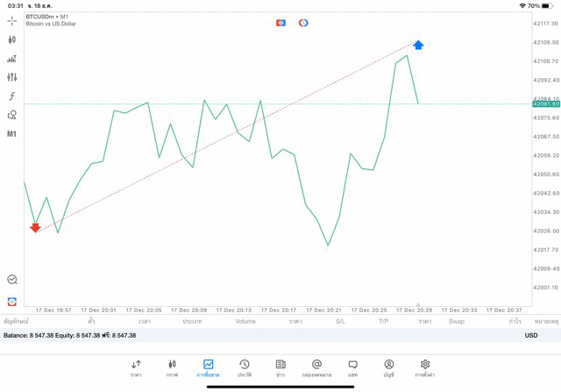This screenshot has width=561, height=392.
Task: Sort trades by Swap column header
Action: [457, 322]
